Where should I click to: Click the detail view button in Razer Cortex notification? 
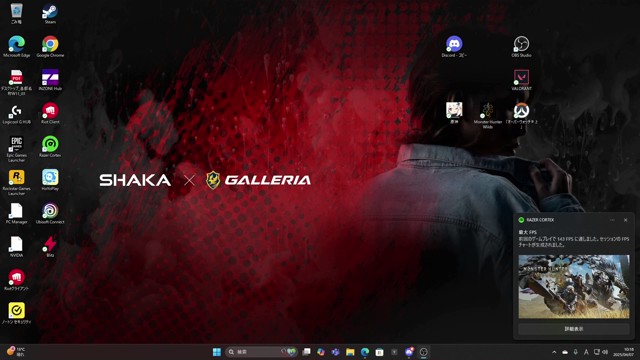click(573, 329)
